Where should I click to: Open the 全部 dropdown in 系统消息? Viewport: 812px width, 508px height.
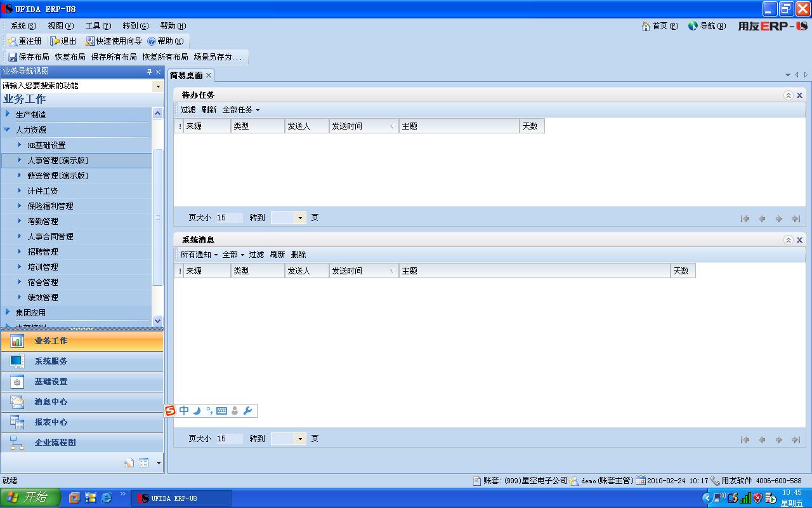click(x=233, y=255)
